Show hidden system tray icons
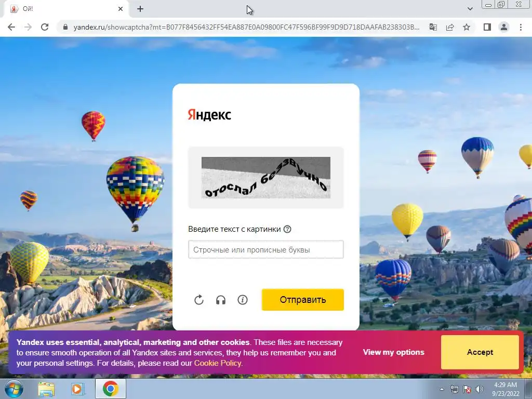The image size is (532, 399). (442, 389)
